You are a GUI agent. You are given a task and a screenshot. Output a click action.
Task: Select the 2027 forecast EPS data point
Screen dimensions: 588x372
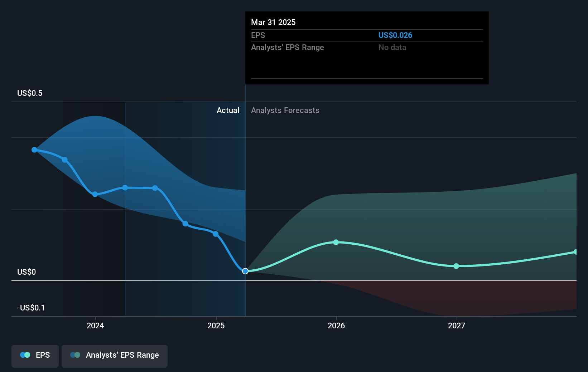(456, 266)
